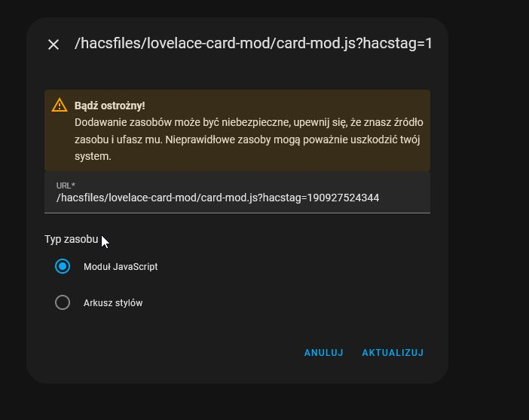Screen dimensions: 529x420
Task: Click the Arkusz stylów label text
Action: click(x=113, y=303)
